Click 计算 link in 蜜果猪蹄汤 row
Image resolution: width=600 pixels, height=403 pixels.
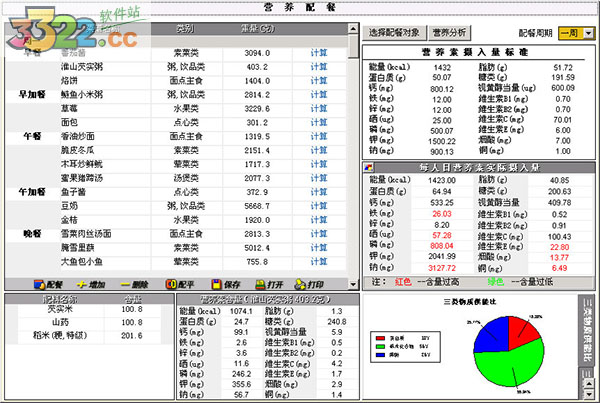(319, 178)
